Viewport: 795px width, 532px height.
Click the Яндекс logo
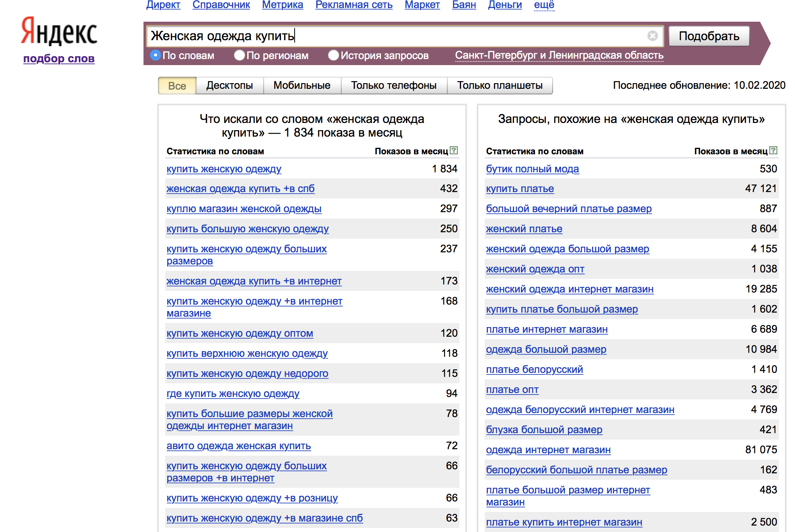59,32
